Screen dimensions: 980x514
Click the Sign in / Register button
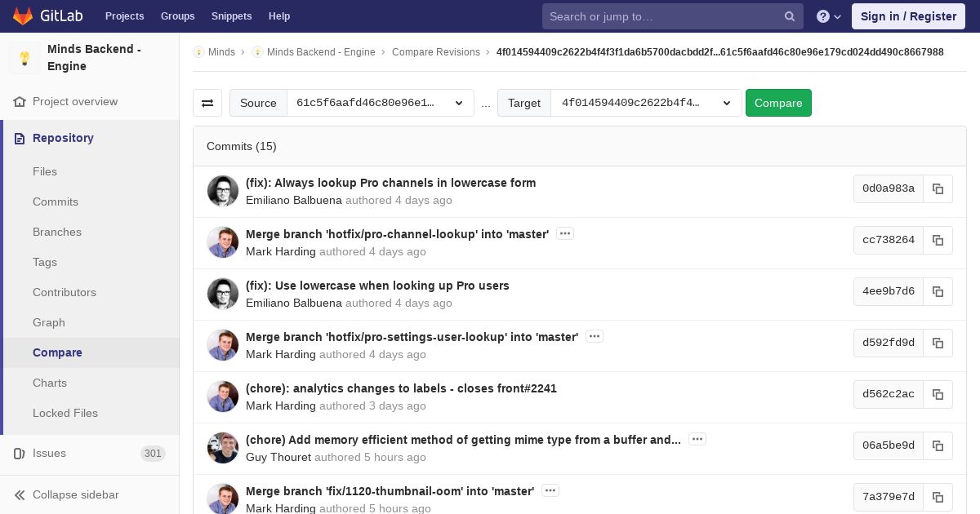coord(908,16)
